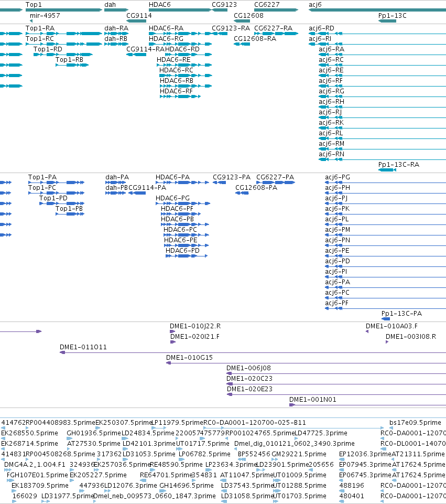Open transcript HDAC6-RF
The width and height of the screenshot is (446, 504).
click(176, 91)
